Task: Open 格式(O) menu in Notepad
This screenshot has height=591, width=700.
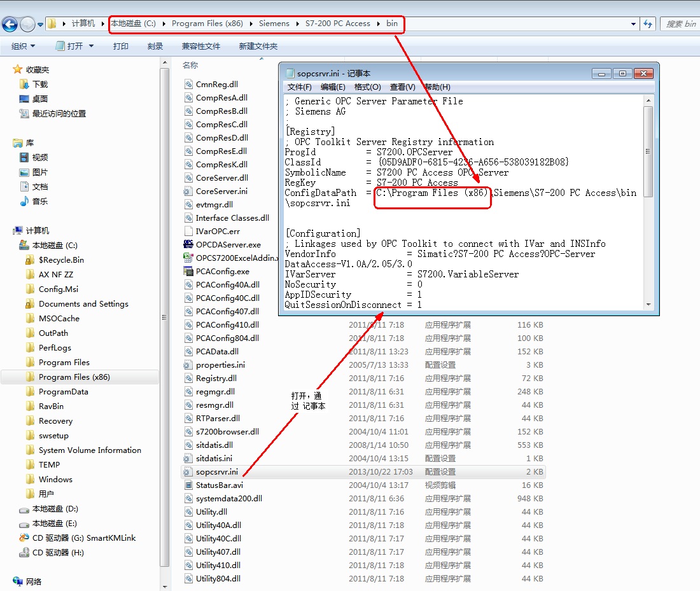Action: click(x=367, y=87)
